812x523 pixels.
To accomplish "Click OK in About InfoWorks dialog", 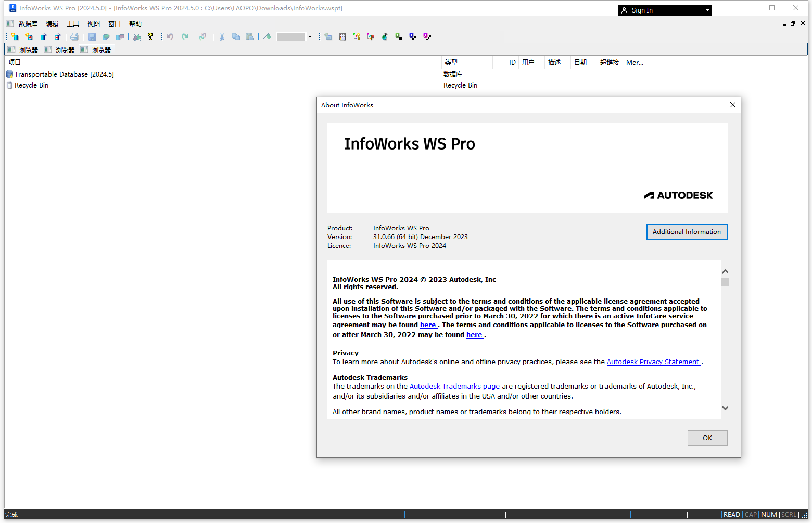I will click(707, 438).
